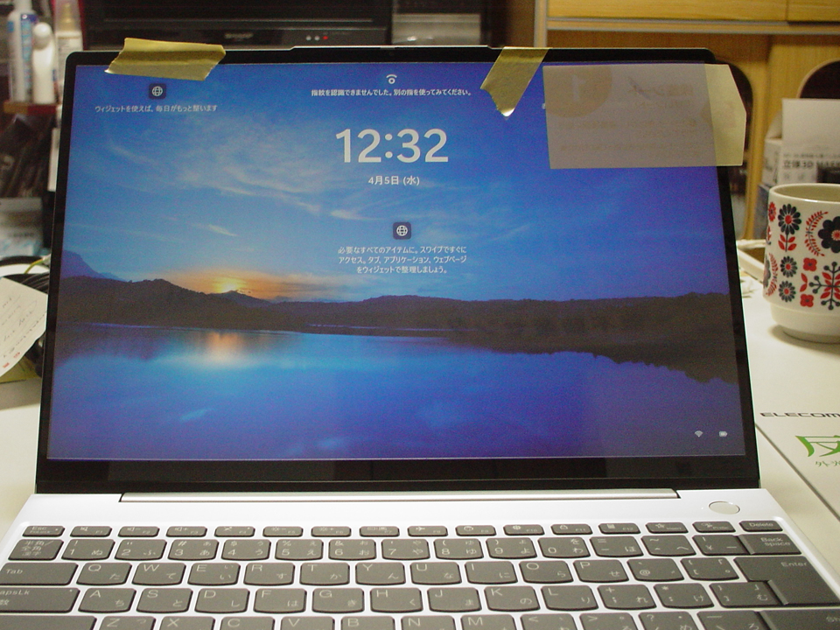
Task: Click the Delete key on the keyboard
Action: 759,526
